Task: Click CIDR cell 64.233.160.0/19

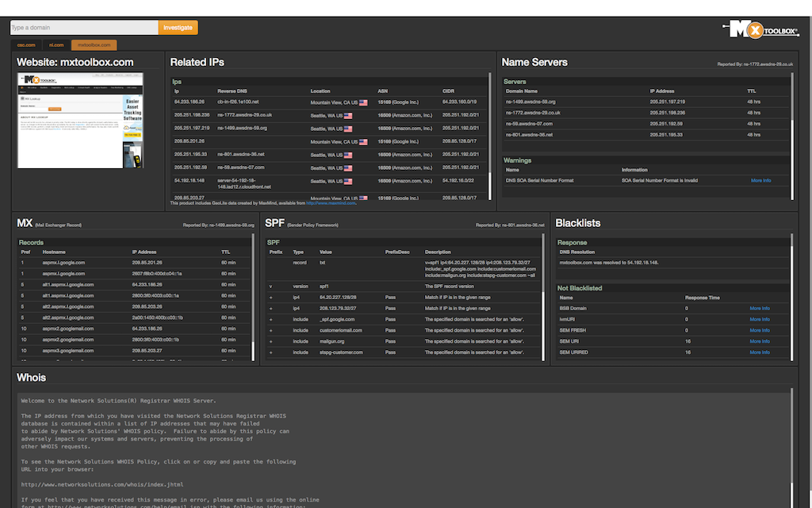Action: 459,102
